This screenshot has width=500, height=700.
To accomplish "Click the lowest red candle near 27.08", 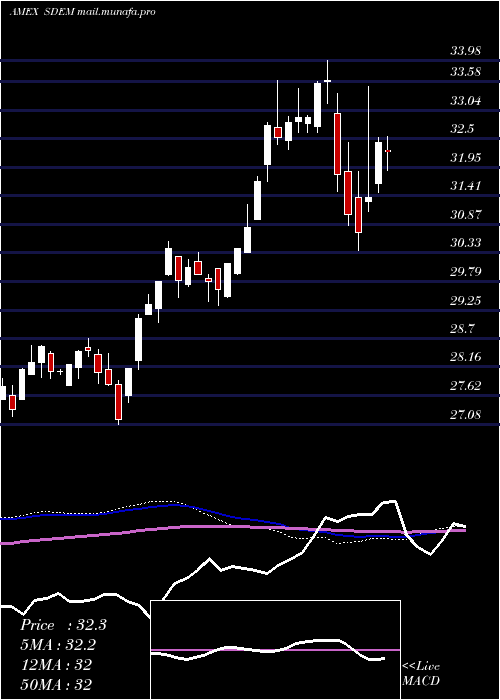I will pos(118,402).
